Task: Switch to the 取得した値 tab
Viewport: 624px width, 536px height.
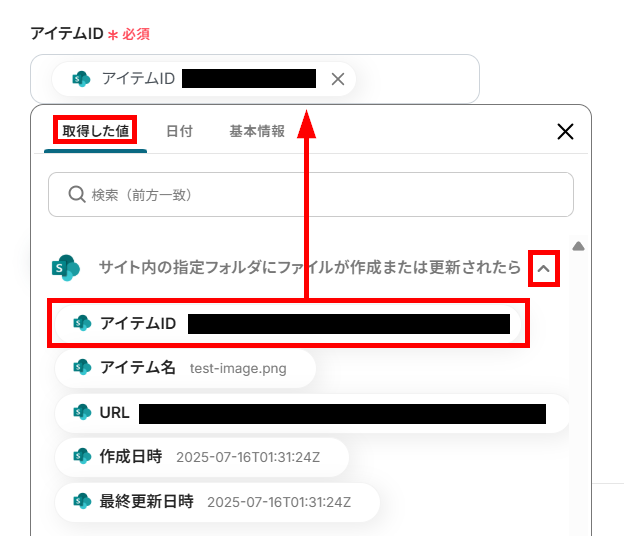Action: pyautogui.click(x=96, y=131)
